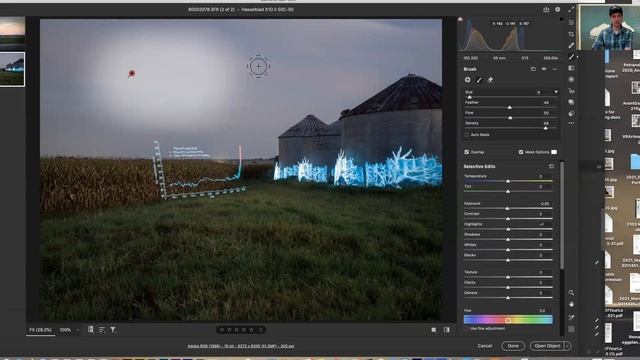This screenshot has height=360, width=640.
Task: Open the Edit panel icon
Action: (x=571, y=22)
